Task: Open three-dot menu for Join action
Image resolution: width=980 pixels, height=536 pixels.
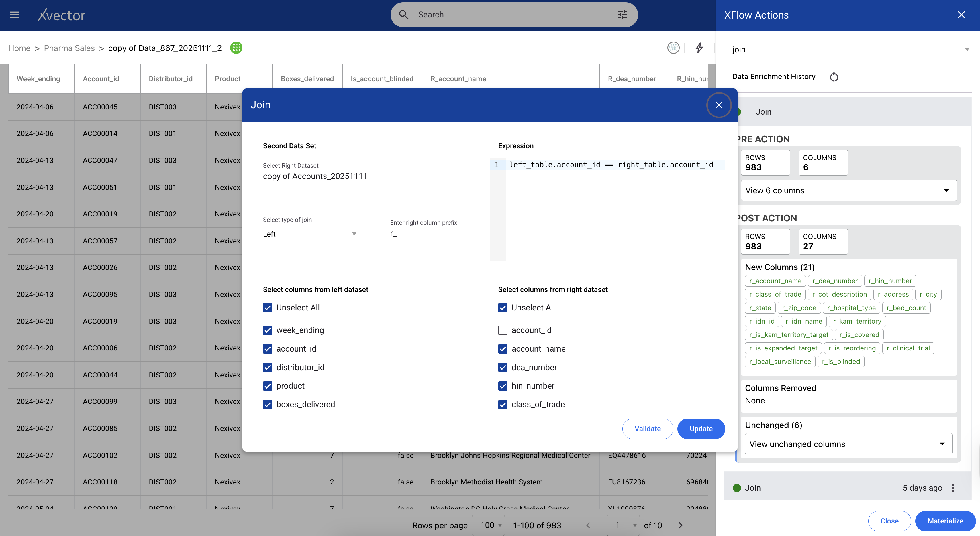Action: click(952, 488)
